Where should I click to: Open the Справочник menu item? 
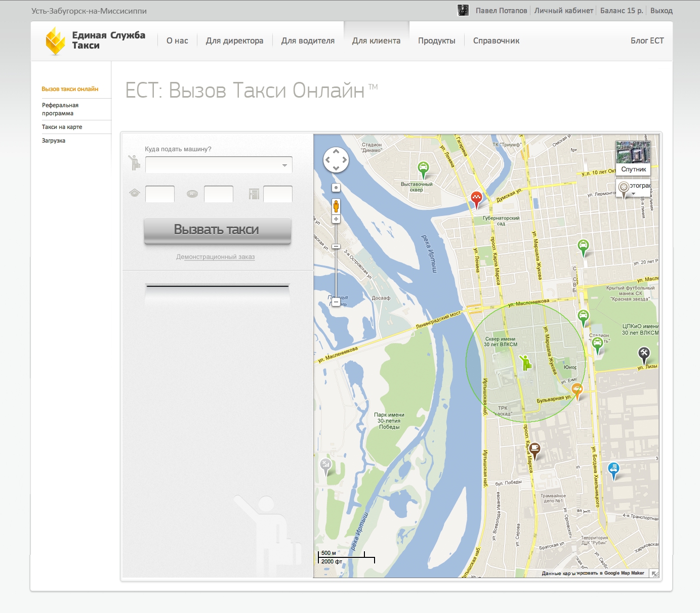tap(497, 41)
